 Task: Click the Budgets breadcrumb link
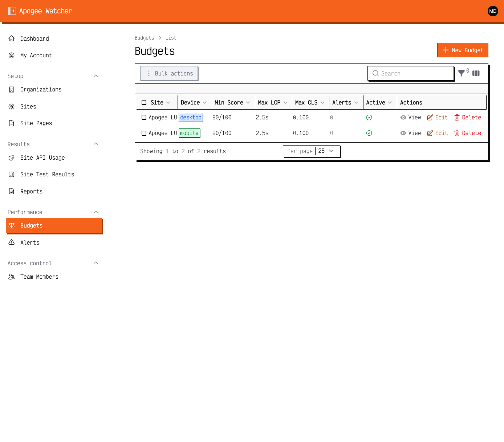click(x=144, y=38)
